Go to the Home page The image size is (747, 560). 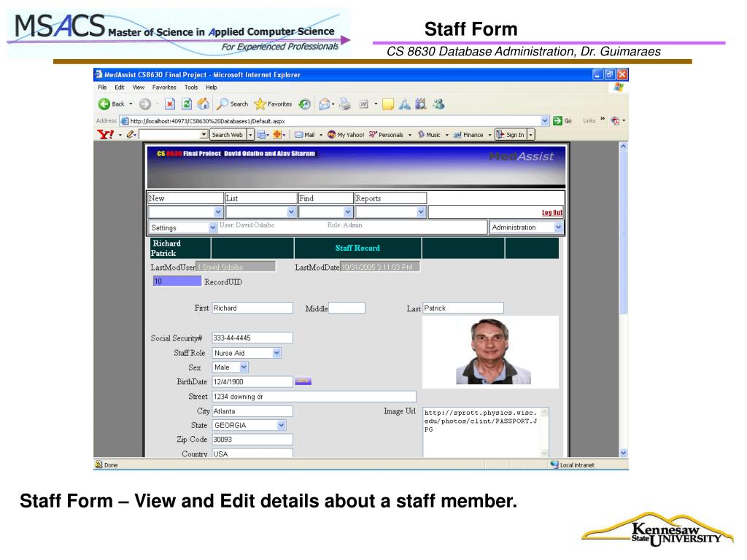204,104
